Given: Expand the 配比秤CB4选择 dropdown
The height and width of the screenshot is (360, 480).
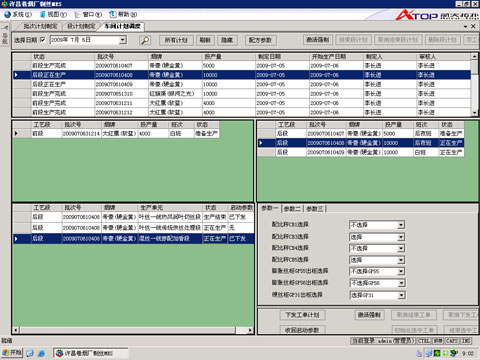Looking at the screenshot, I should click(x=401, y=248).
